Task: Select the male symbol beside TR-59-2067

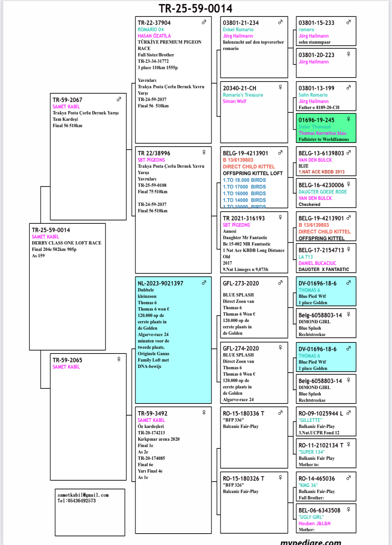Action: (x=119, y=99)
